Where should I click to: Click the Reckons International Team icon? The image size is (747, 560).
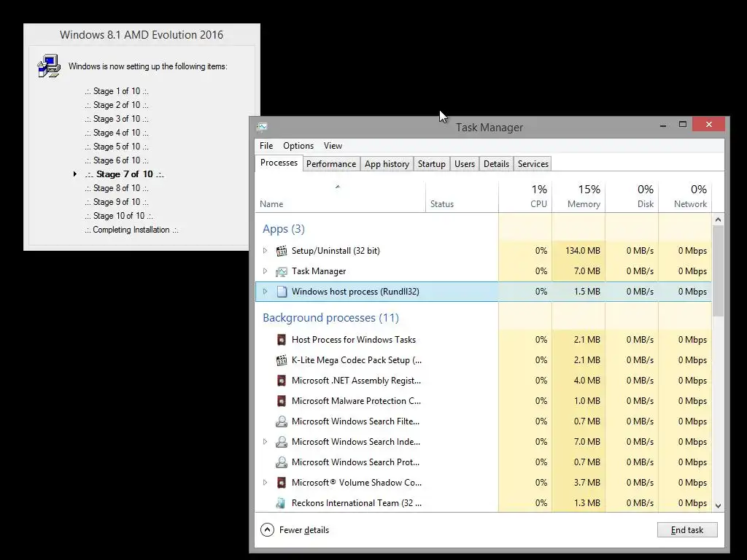[282, 503]
